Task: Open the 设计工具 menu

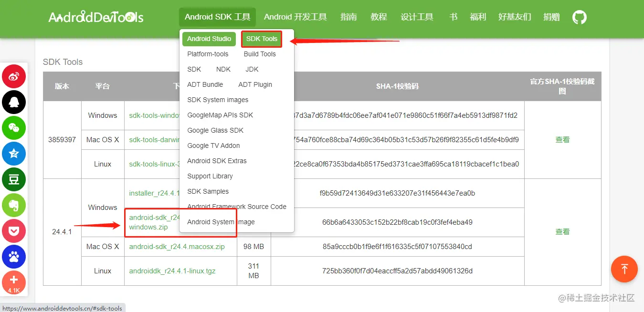Action: pyautogui.click(x=417, y=17)
